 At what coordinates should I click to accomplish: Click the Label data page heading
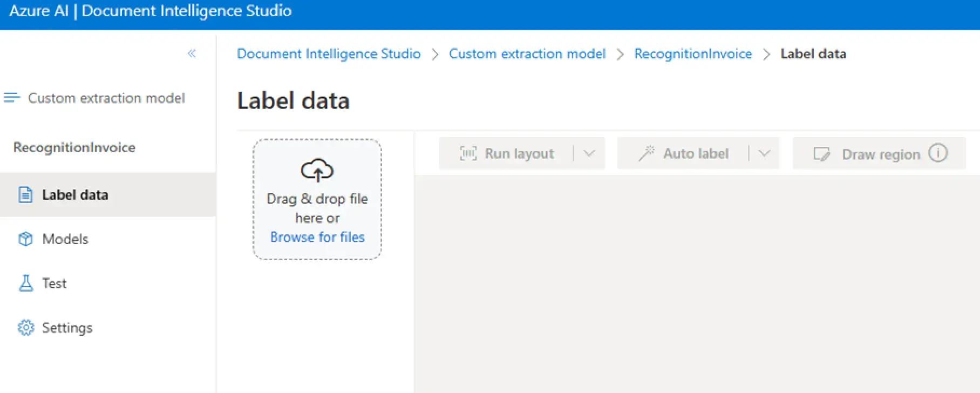coord(293,101)
